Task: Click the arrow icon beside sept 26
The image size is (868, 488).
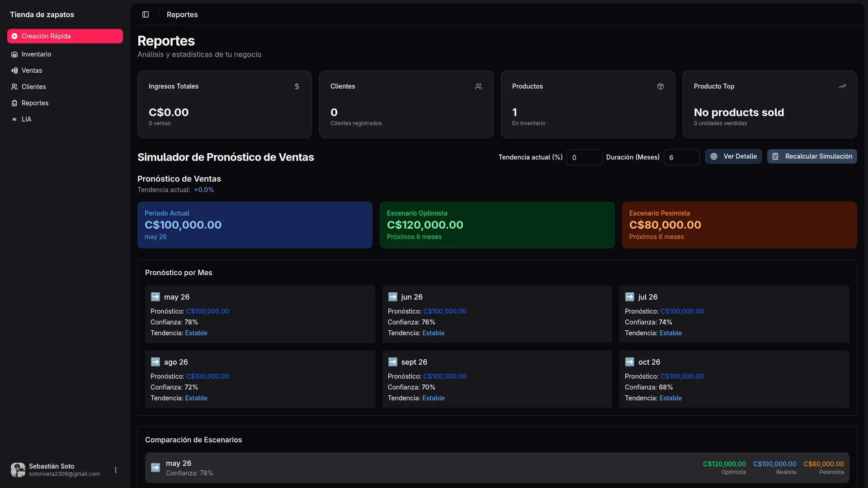Action: coord(393,362)
